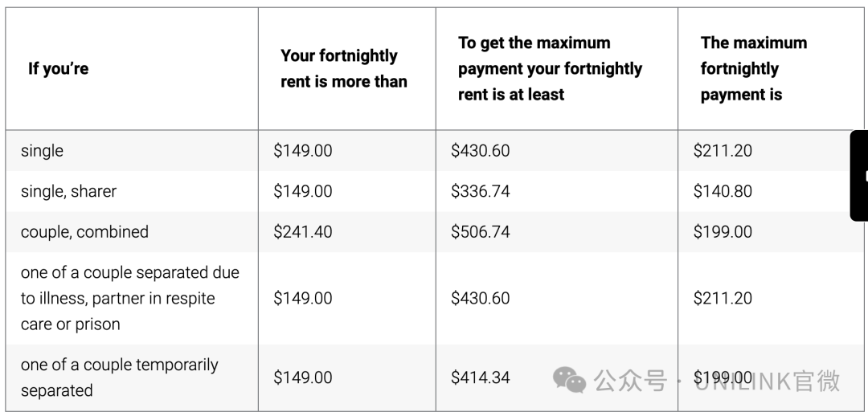Screen dimensions: 868x416
Task: Click the UNILINK官微 watermark text
Action: [768, 380]
